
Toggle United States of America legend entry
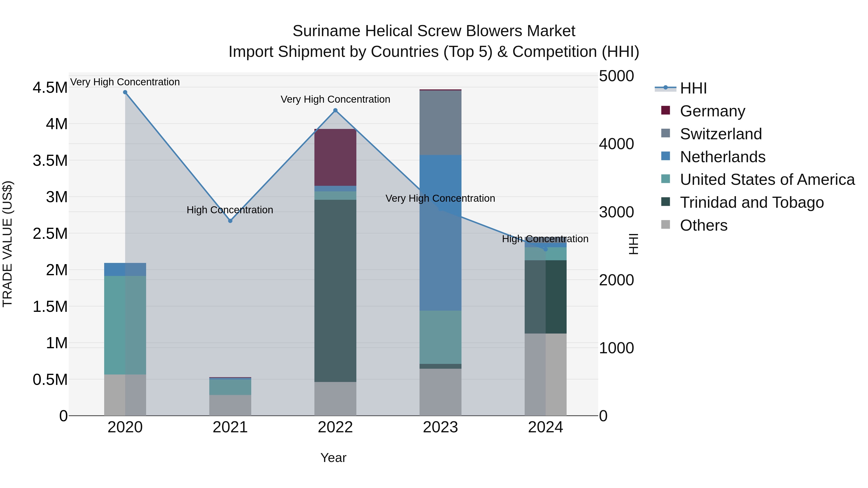(758, 180)
